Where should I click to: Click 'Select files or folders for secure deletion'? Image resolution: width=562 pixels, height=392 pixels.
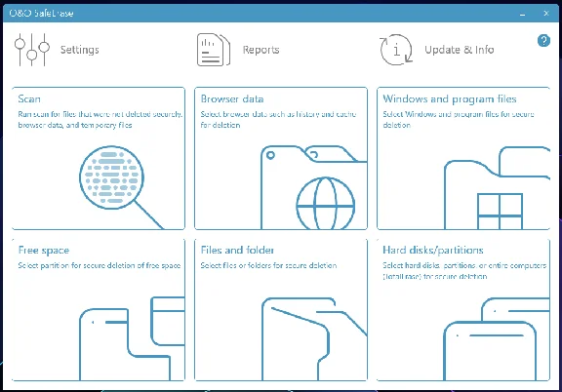click(268, 265)
